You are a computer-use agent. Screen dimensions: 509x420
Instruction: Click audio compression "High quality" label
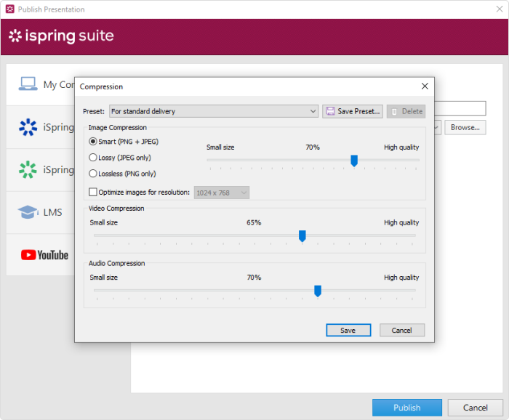(401, 278)
